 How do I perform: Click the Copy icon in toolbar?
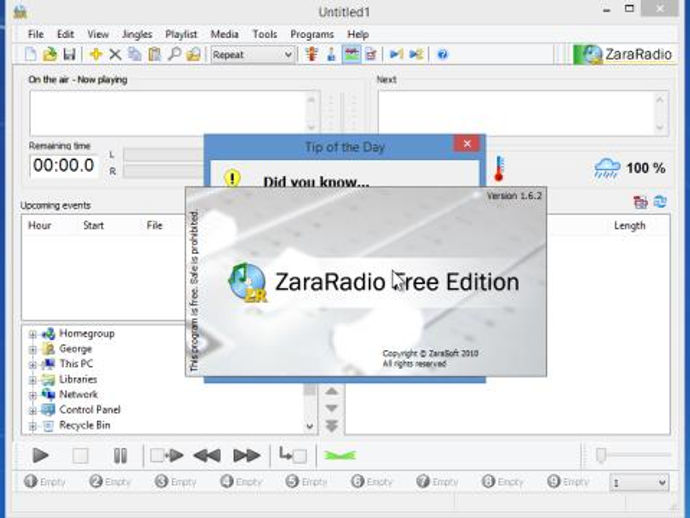coord(135,55)
